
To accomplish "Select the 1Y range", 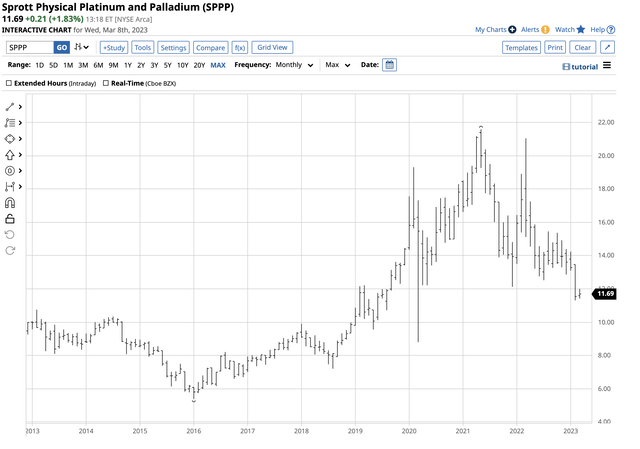I will click(x=128, y=65).
